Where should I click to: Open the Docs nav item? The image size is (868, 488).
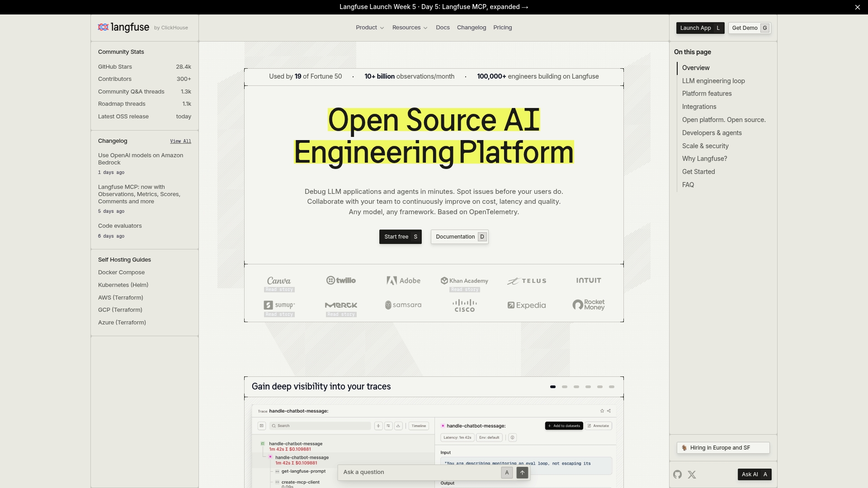tap(443, 28)
